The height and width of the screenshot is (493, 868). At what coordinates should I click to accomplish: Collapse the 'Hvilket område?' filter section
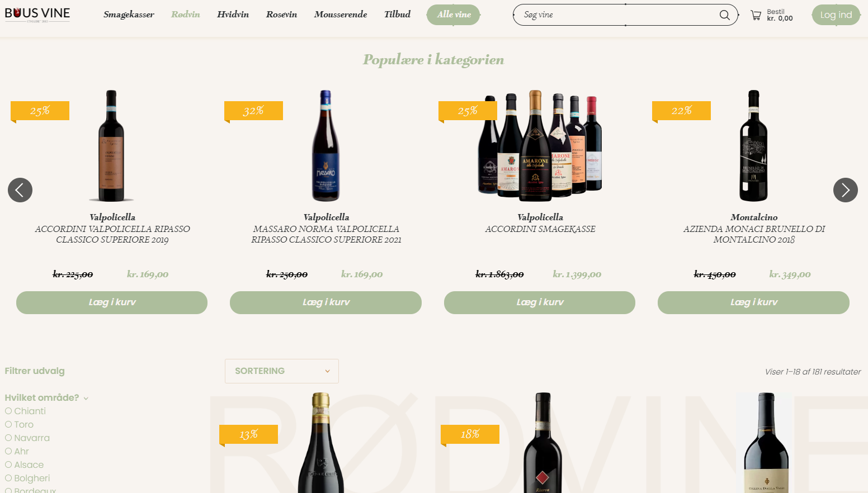46,397
